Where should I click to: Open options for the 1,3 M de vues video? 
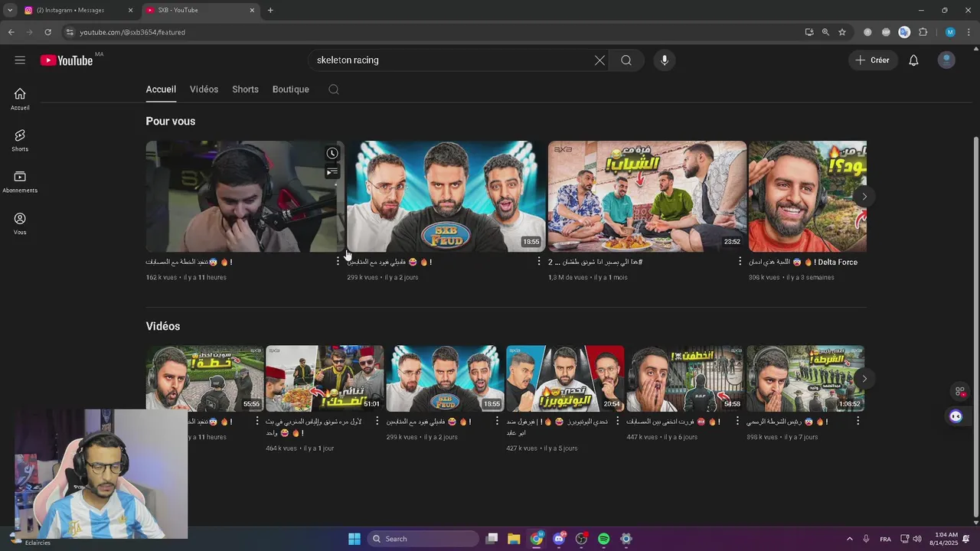(740, 262)
